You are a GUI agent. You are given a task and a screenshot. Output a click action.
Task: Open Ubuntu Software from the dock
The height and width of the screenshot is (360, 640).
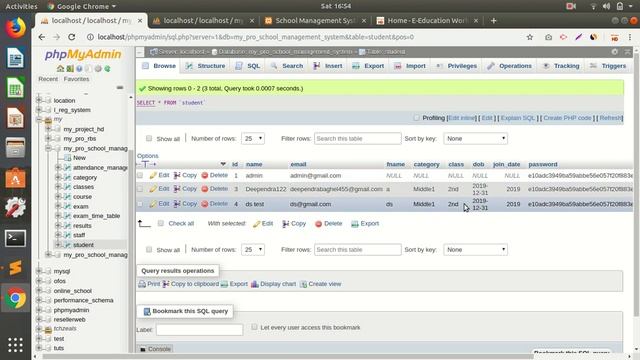pyautogui.click(x=16, y=178)
